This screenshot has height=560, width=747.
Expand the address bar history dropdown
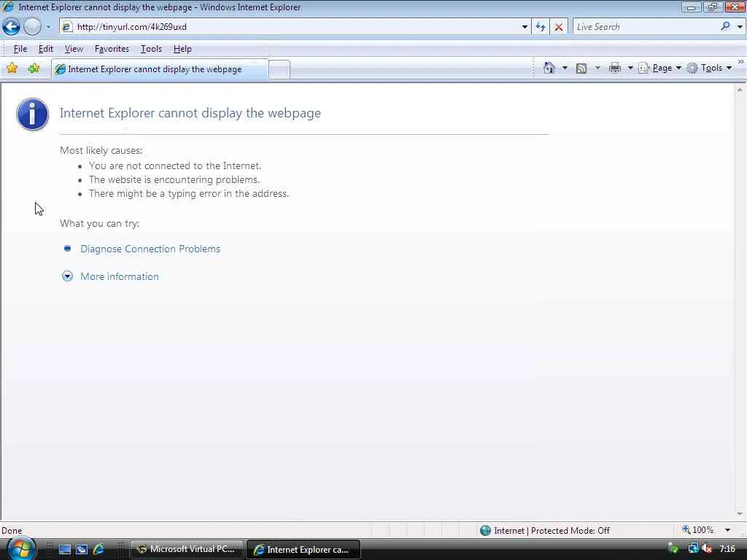(x=525, y=27)
